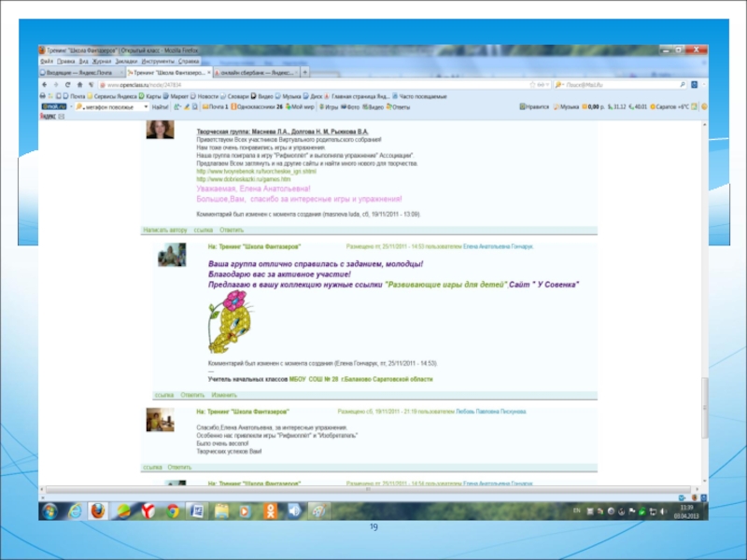Open Internet Explorer from the taskbar
Image resolution: width=747 pixels, height=560 pixels.
tap(75, 511)
